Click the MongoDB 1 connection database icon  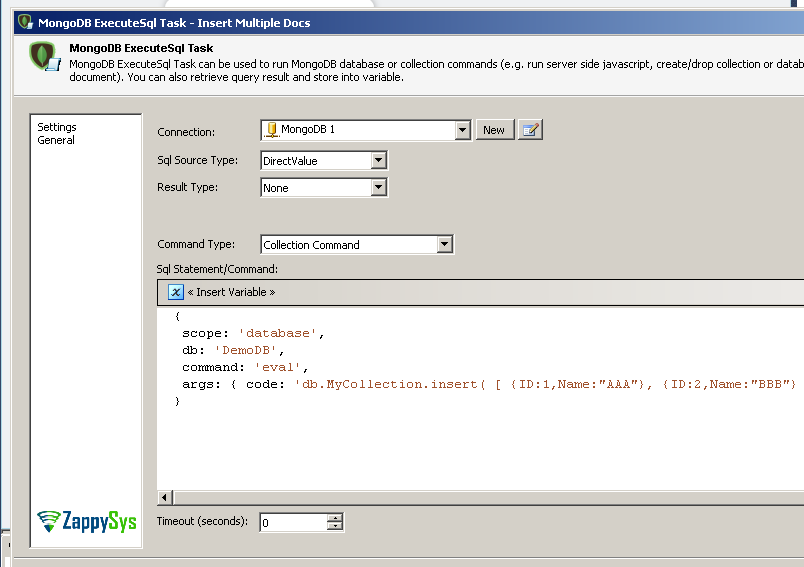click(272, 130)
